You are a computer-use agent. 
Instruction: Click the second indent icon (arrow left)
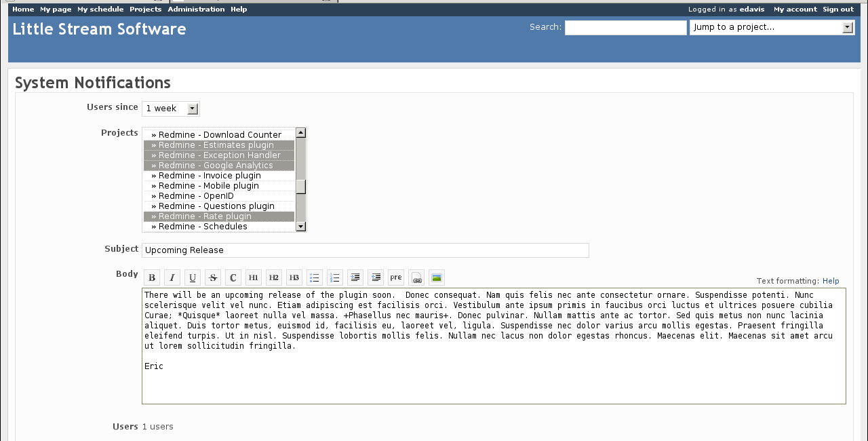pos(376,277)
